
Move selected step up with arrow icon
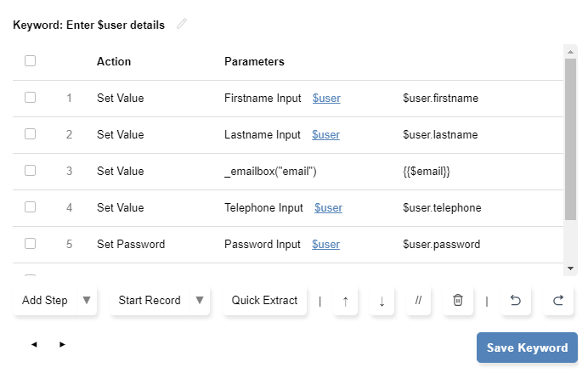click(346, 301)
